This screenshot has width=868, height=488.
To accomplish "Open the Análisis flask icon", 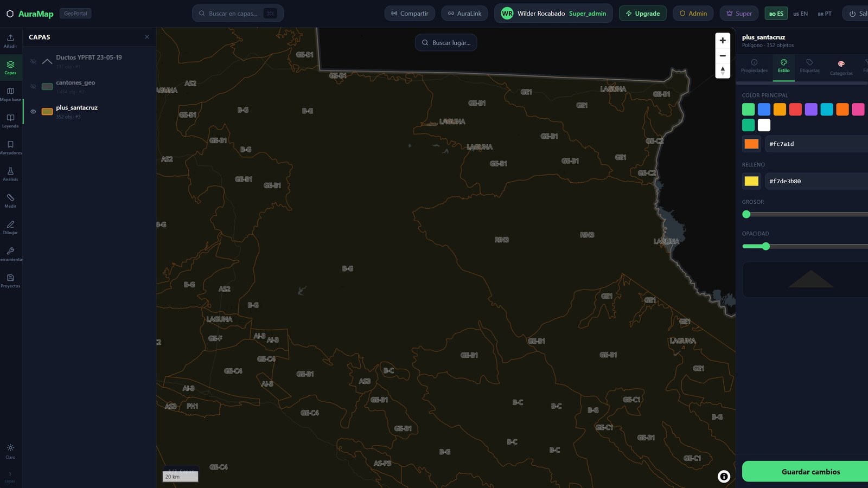I will pos(10,174).
